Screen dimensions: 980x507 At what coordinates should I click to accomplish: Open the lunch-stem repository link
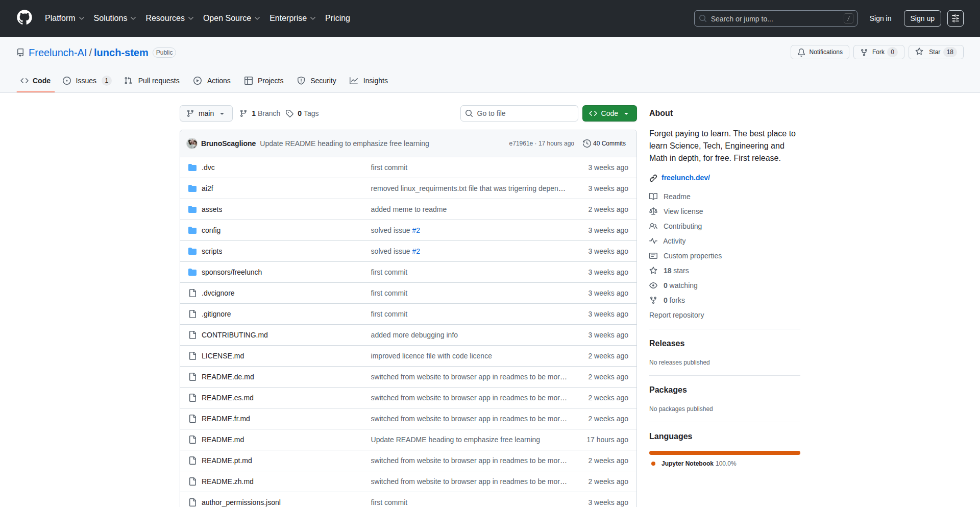121,53
